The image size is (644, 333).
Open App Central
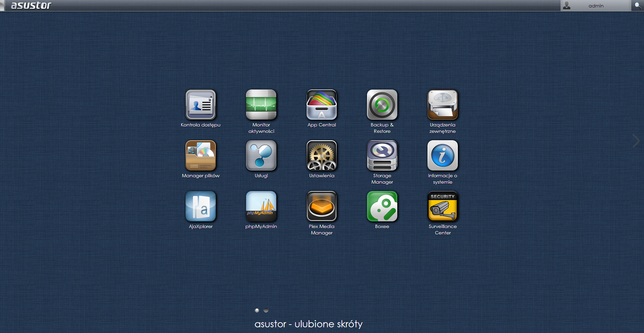coord(322,105)
